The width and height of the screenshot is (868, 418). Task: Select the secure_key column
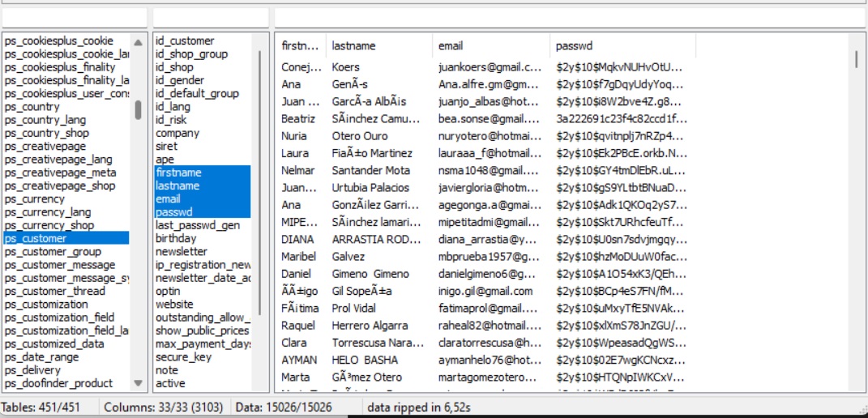(x=202, y=357)
